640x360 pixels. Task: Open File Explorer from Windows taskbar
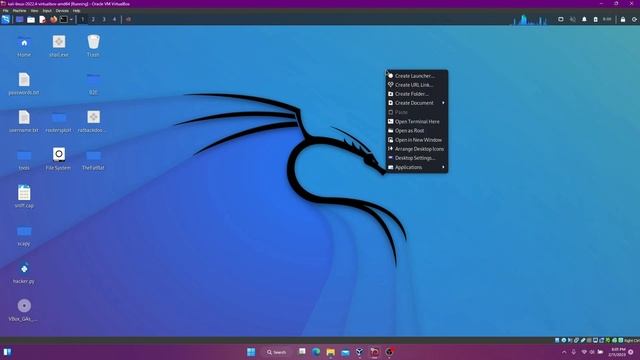[x=331, y=352]
